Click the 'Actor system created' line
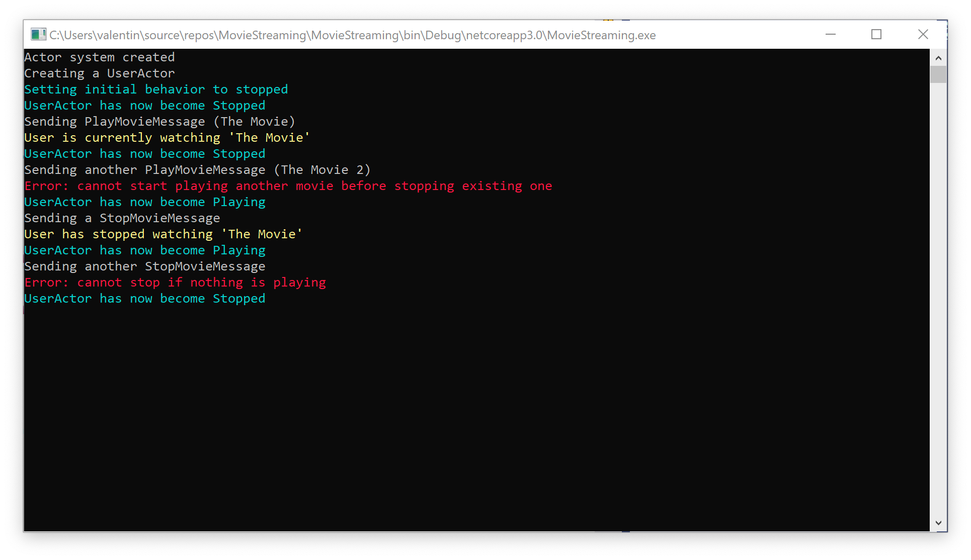This screenshot has height=560, width=971. [100, 57]
